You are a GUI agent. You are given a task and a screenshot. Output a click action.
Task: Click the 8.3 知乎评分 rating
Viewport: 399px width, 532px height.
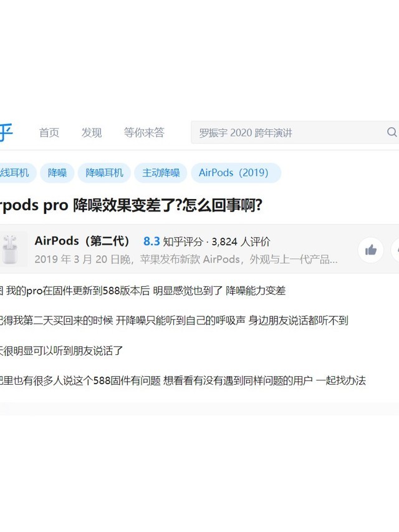(x=173, y=241)
